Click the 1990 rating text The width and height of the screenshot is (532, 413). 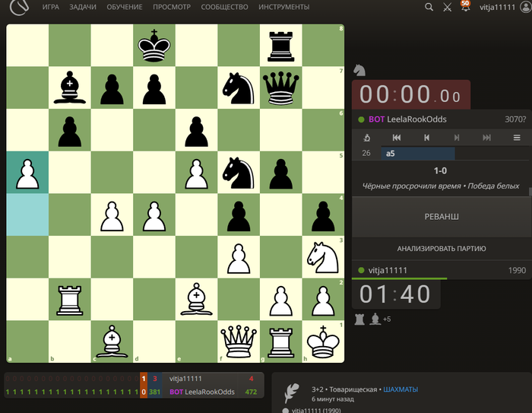pos(517,270)
